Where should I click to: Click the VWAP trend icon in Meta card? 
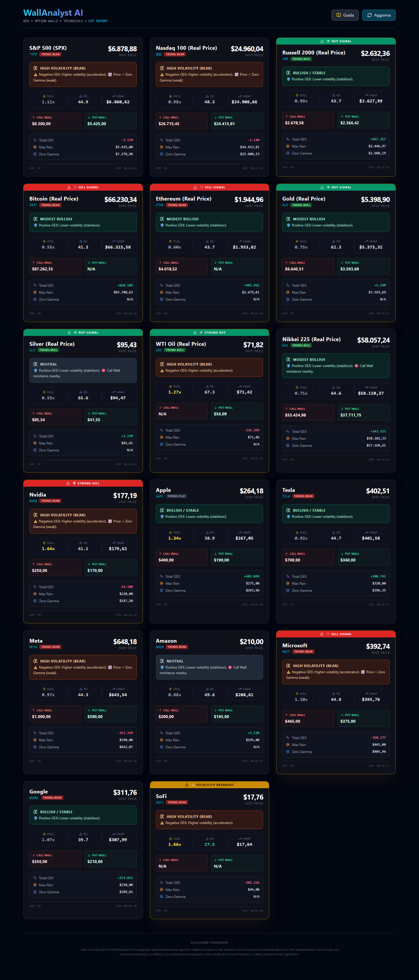click(113, 689)
